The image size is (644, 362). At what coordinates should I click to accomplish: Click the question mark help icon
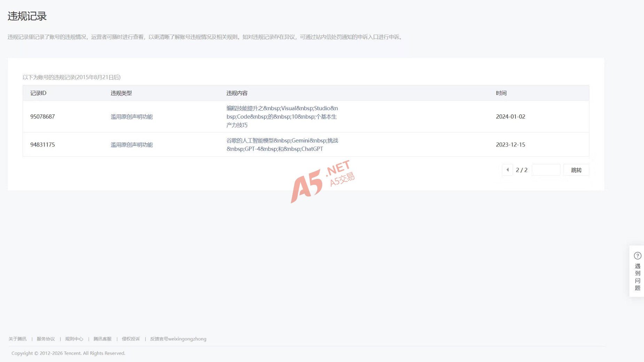tap(637, 256)
